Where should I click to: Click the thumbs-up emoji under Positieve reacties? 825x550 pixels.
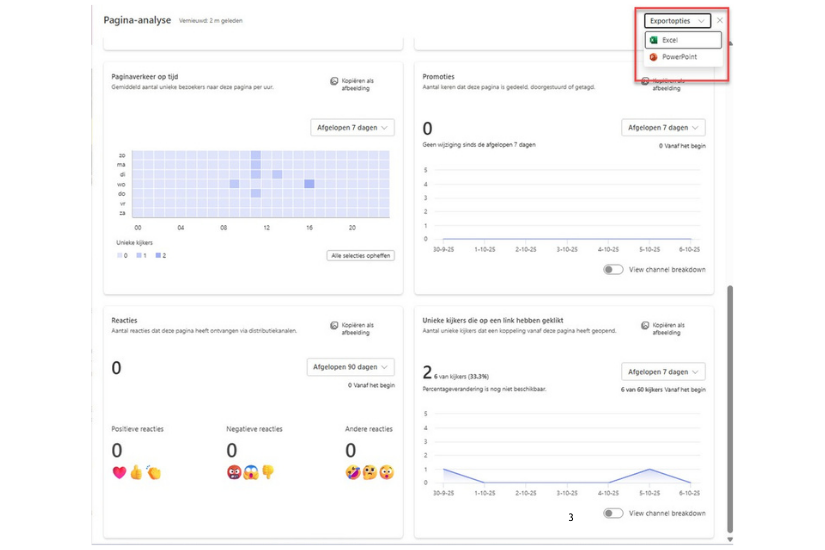[x=136, y=473]
